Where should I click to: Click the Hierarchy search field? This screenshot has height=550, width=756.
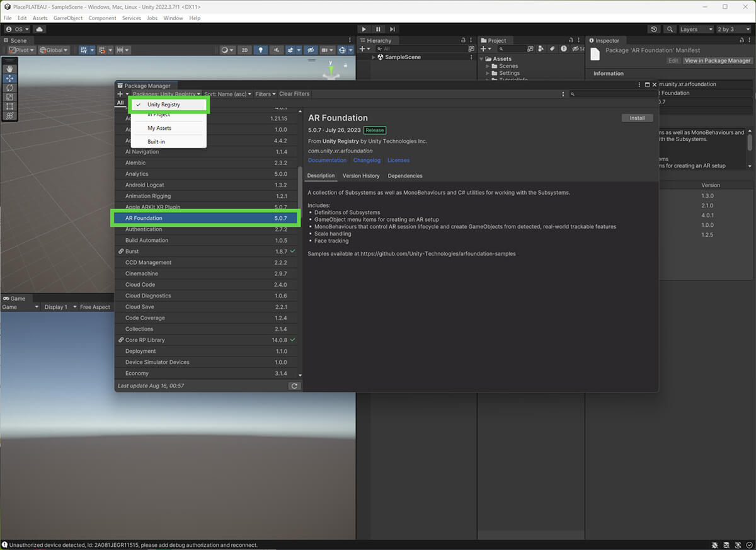(421, 49)
